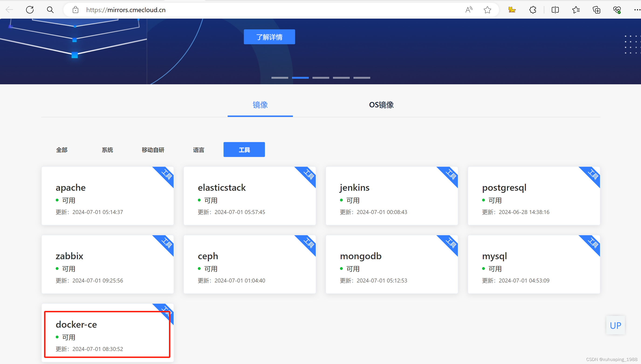Click the UP back-to-top button

616,325
